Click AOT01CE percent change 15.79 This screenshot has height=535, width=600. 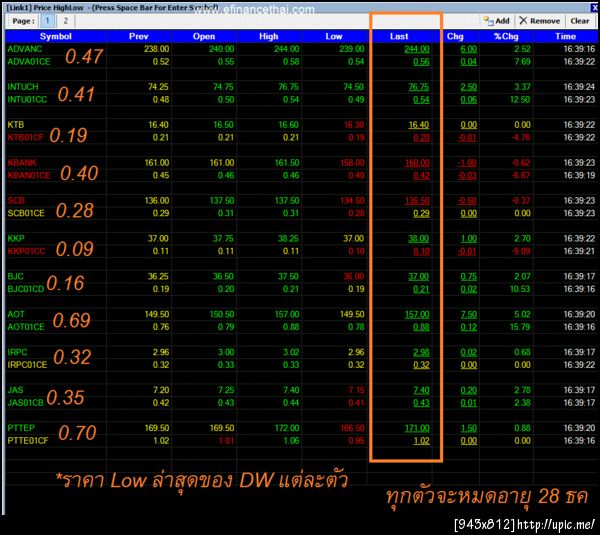click(520, 327)
